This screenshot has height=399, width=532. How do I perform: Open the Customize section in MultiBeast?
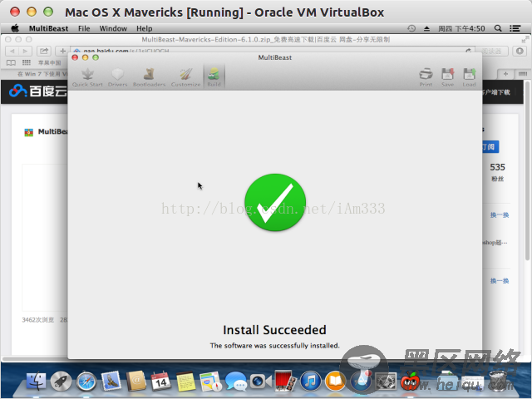(x=185, y=77)
